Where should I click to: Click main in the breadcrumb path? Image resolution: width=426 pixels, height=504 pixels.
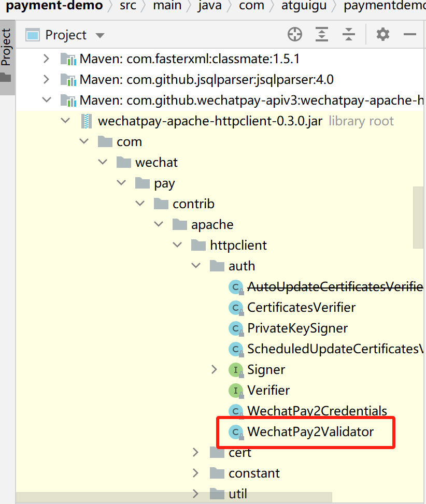coord(167,6)
